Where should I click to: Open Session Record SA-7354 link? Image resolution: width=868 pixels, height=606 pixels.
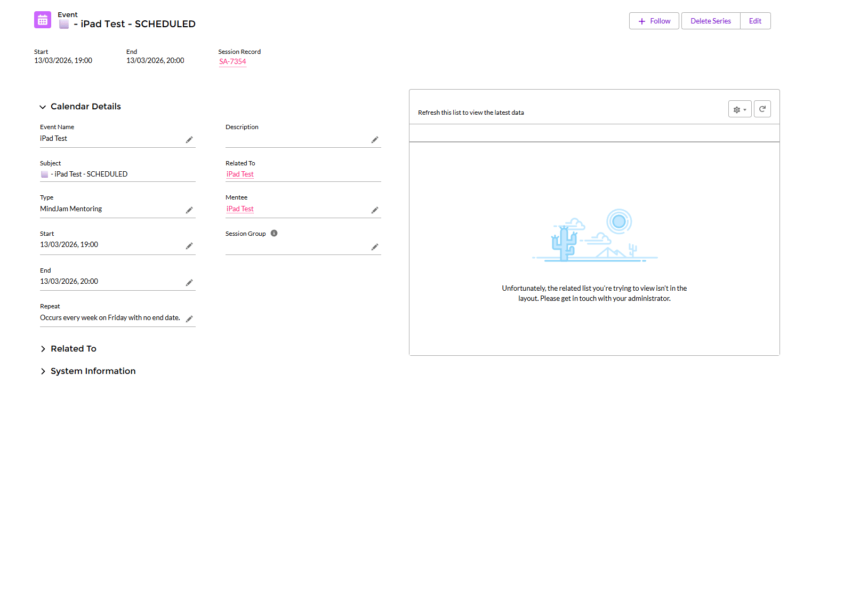tap(232, 61)
